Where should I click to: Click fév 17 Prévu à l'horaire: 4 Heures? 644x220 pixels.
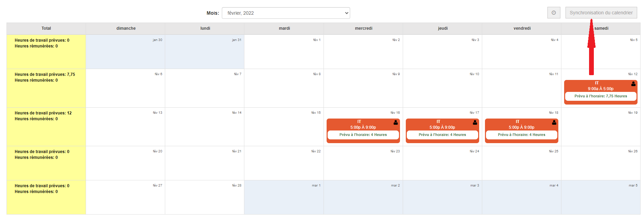tap(442, 135)
